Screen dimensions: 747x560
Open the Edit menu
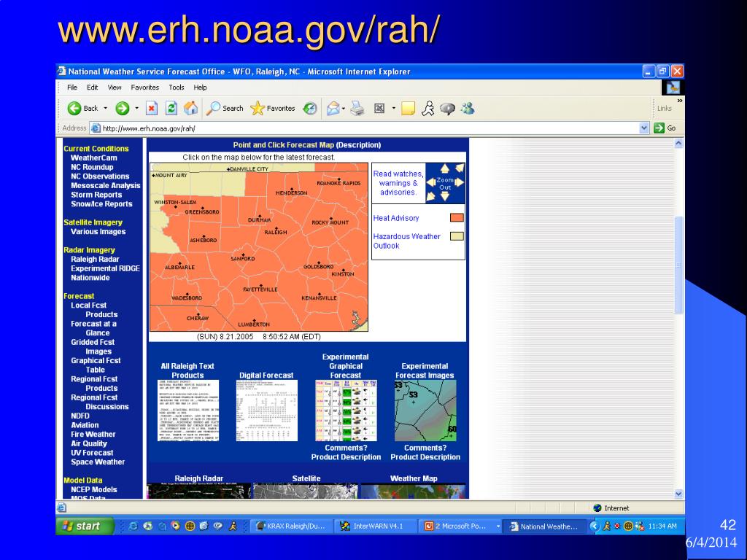[x=93, y=87]
